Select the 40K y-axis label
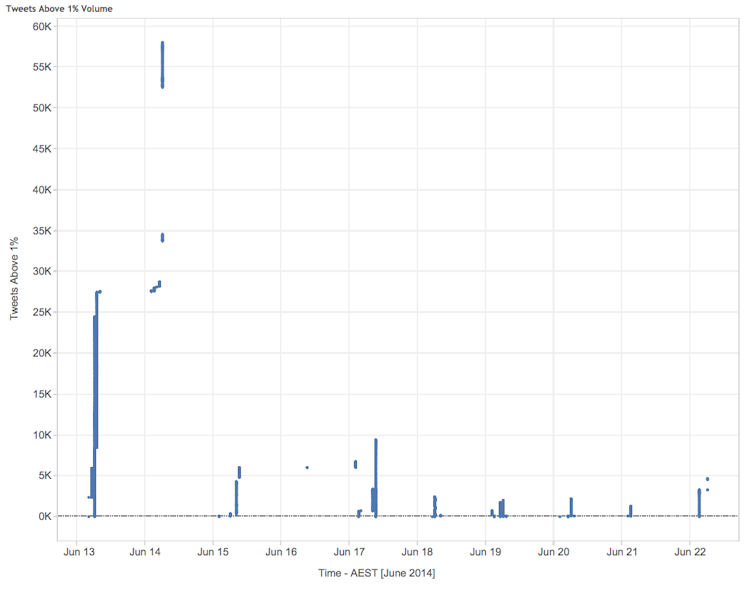Viewport: 754px width, 589px height. pyautogui.click(x=42, y=190)
